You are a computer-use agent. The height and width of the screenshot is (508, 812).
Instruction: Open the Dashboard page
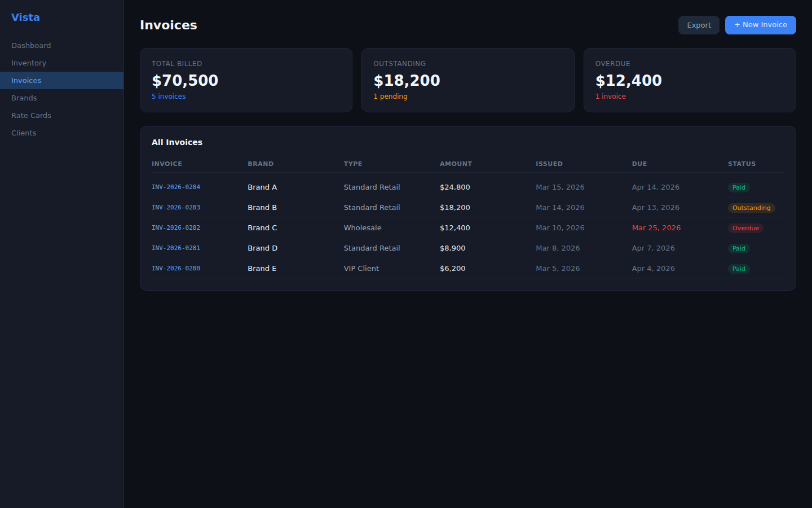pos(31,46)
